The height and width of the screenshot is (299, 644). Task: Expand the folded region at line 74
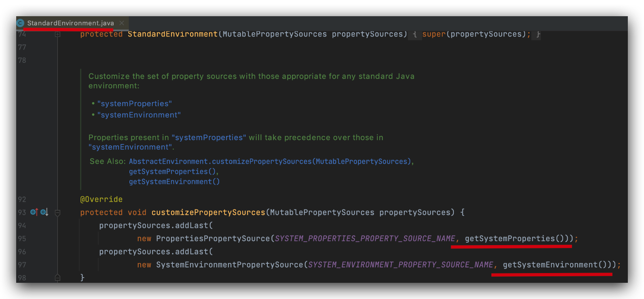[x=58, y=34]
